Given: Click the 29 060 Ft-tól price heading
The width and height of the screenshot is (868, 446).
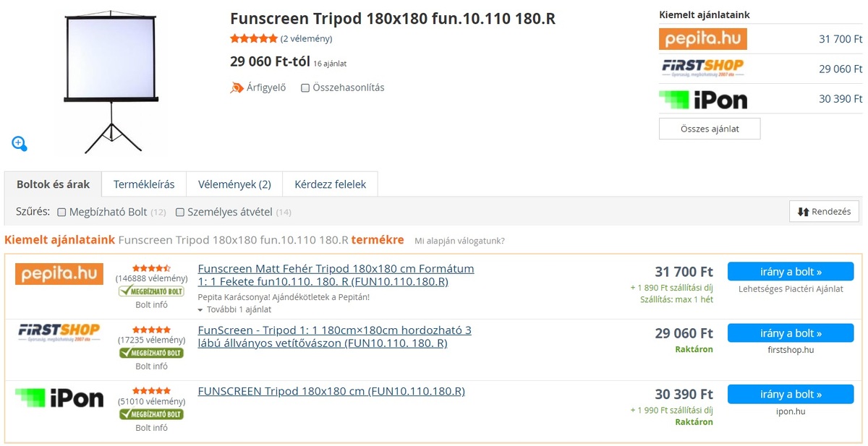Looking at the screenshot, I should click(x=271, y=61).
